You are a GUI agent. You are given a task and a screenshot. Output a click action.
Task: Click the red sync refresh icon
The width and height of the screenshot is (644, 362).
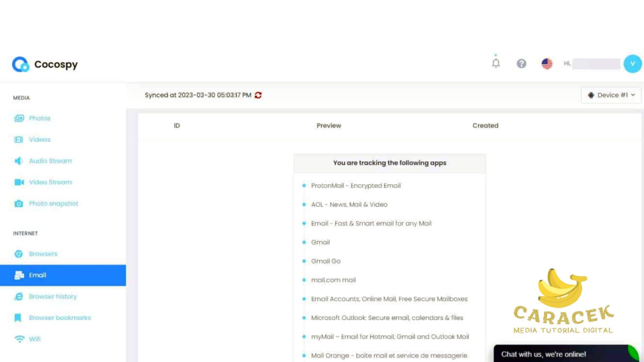pos(258,95)
